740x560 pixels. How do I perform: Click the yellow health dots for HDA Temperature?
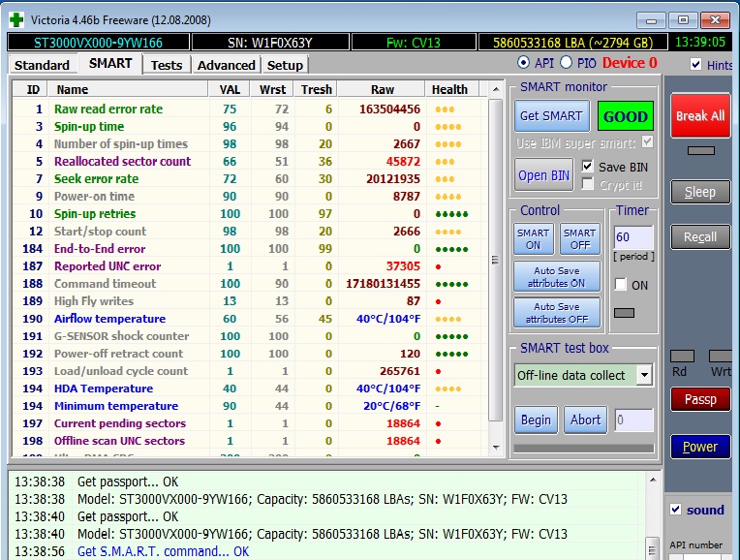coord(447,389)
